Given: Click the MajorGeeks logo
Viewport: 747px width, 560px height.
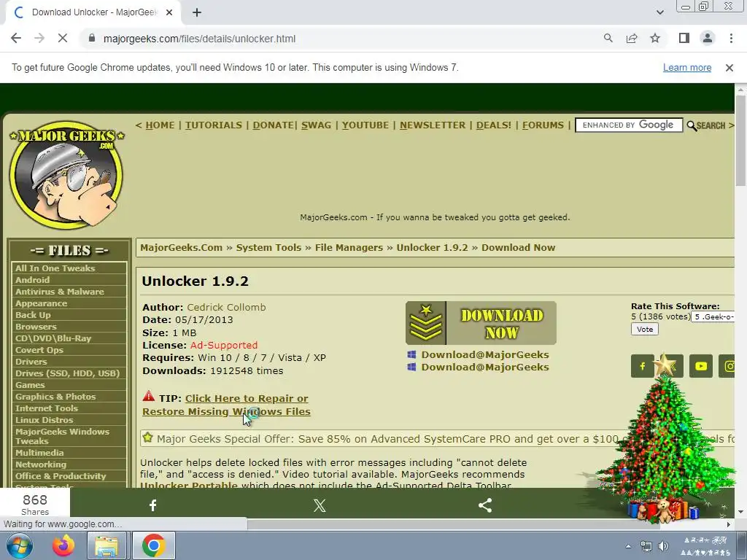Looking at the screenshot, I should (66, 174).
